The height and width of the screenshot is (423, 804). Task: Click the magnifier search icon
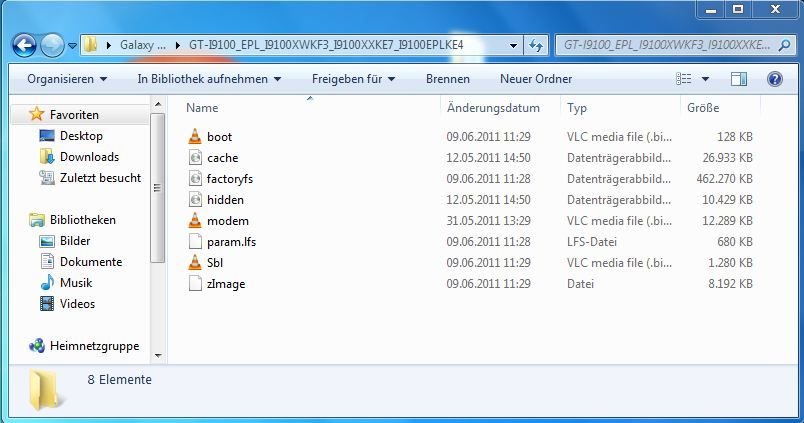point(785,45)
